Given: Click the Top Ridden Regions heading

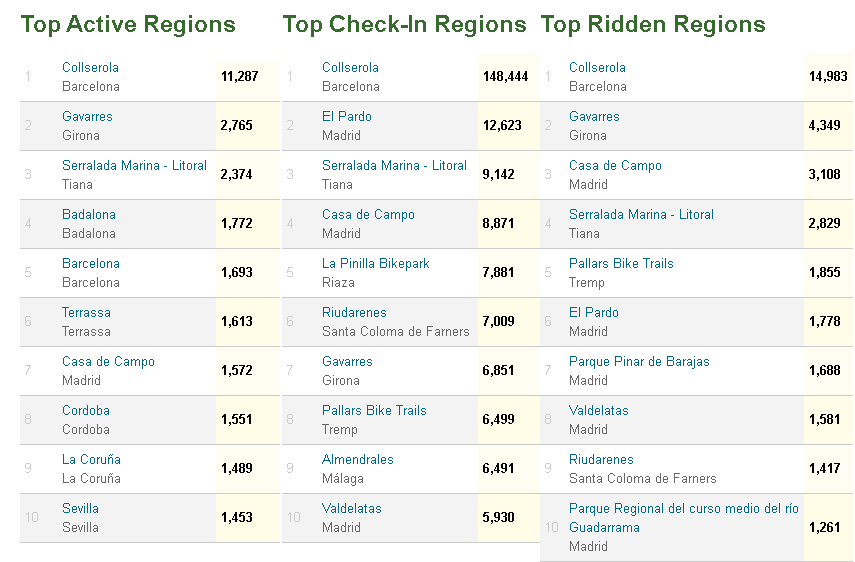Looking at the screenshot, I should [x=653, y=25].
